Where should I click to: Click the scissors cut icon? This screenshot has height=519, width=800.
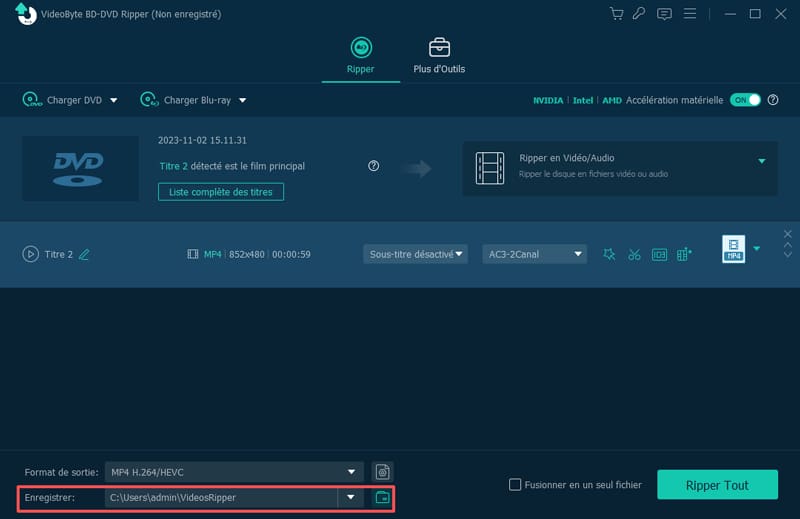(x=634, y=254)
